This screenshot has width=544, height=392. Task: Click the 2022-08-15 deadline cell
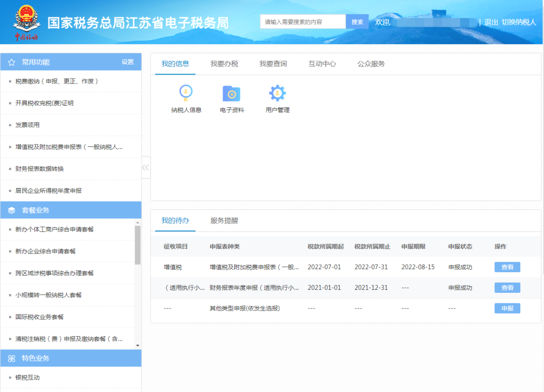pos(418,267)
